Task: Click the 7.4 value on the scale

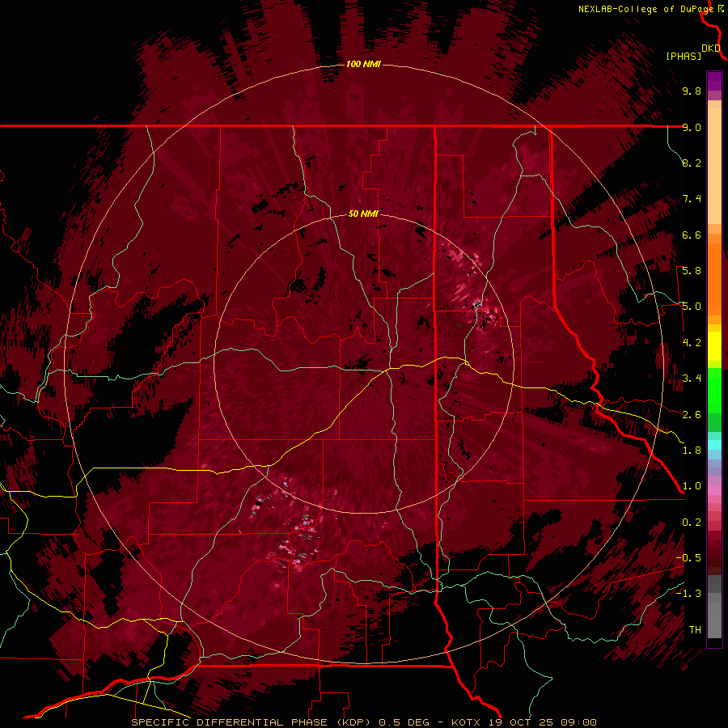Action: 692,199
